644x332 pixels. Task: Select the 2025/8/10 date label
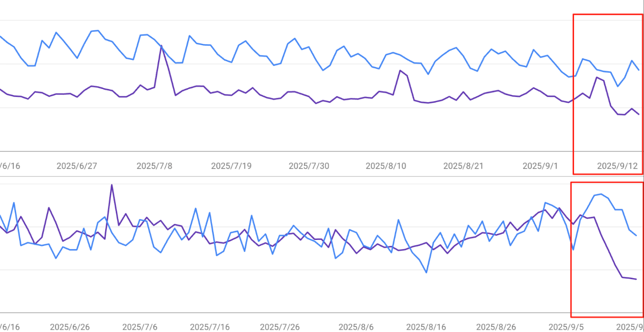(x=386, y=166)
